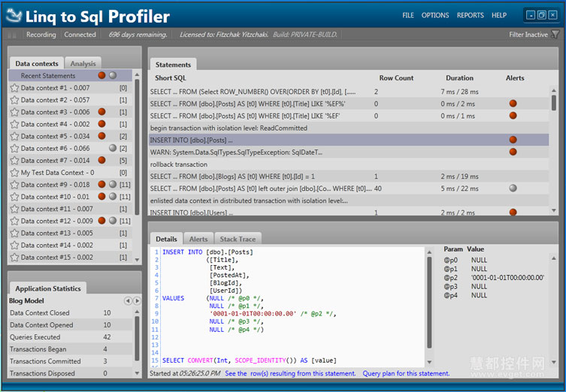This screenshot has height=392, width=566.
Task: Click the star next to Data context #6
Action: point(14,148)
